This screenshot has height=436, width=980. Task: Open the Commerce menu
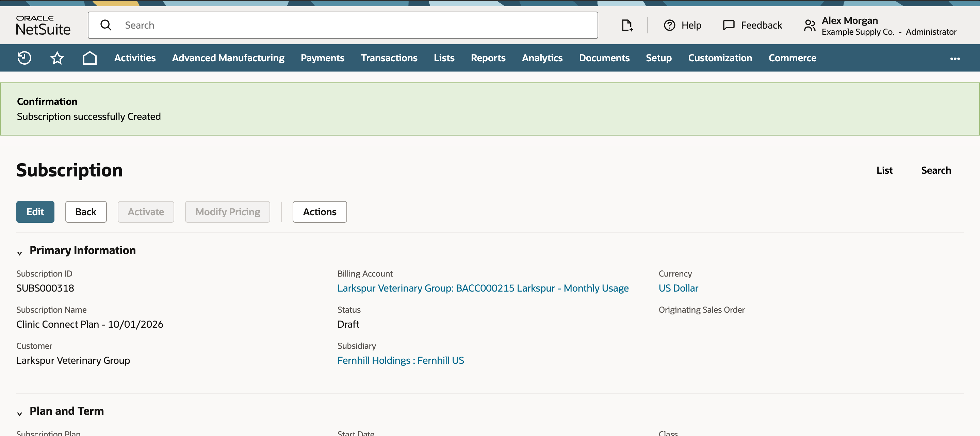point(793,58)
